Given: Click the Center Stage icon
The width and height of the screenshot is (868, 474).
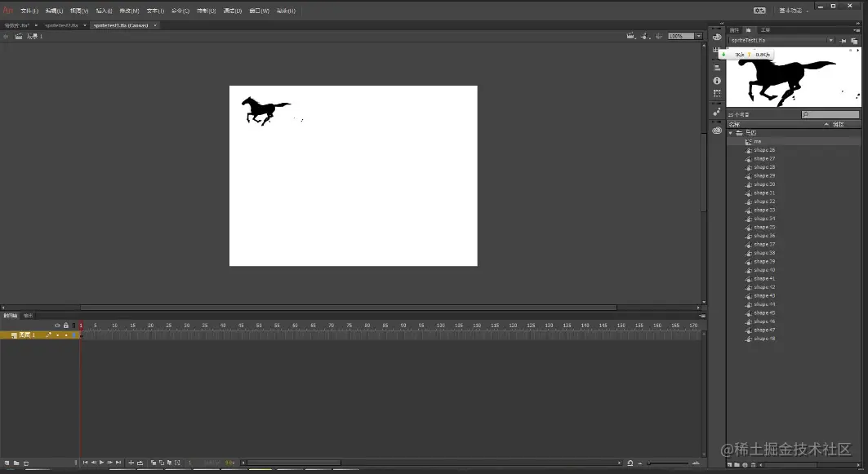Looking at the screenshot, I should click(x=659, y=36).
